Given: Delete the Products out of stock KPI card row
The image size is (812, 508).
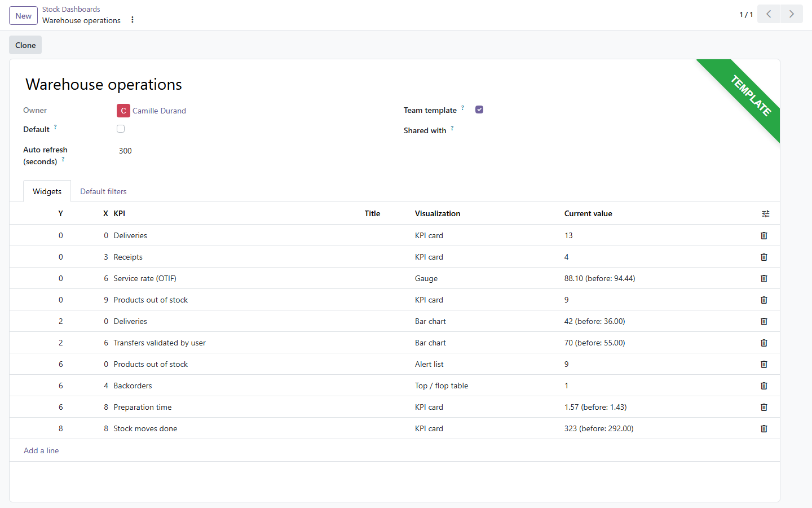Looking at the screenshot, I should point(764,300).
